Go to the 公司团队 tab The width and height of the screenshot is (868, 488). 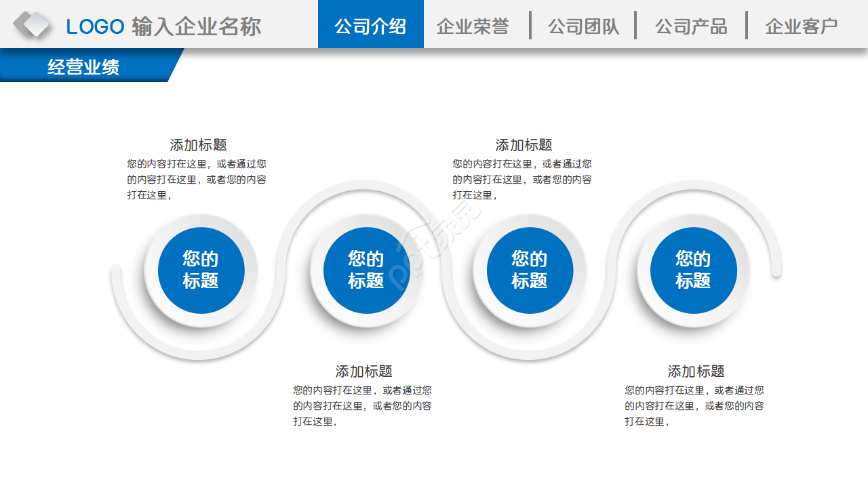pyautogui.click(x=583, y=26)
